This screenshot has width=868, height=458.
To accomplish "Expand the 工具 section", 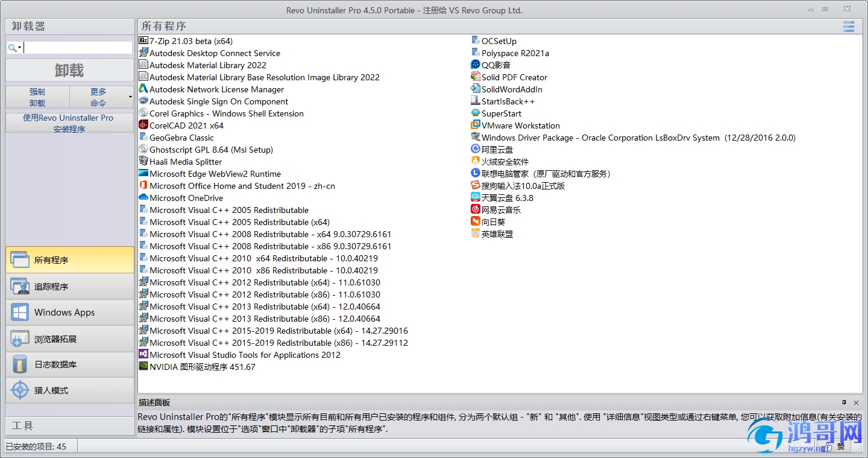I will click(x=70, y=426).
